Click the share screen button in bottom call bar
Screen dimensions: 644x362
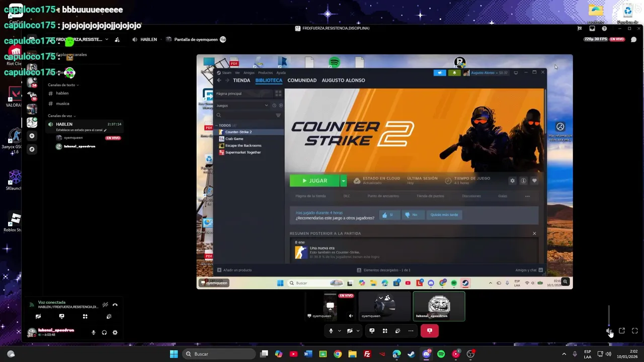pos(372,331)
